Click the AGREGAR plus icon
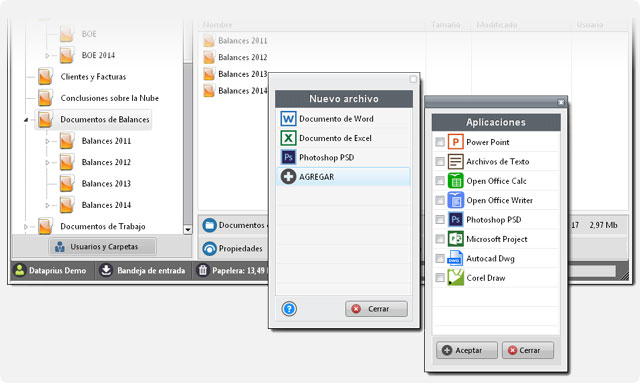This screenshot has width=640, height=385. (288, 177)
